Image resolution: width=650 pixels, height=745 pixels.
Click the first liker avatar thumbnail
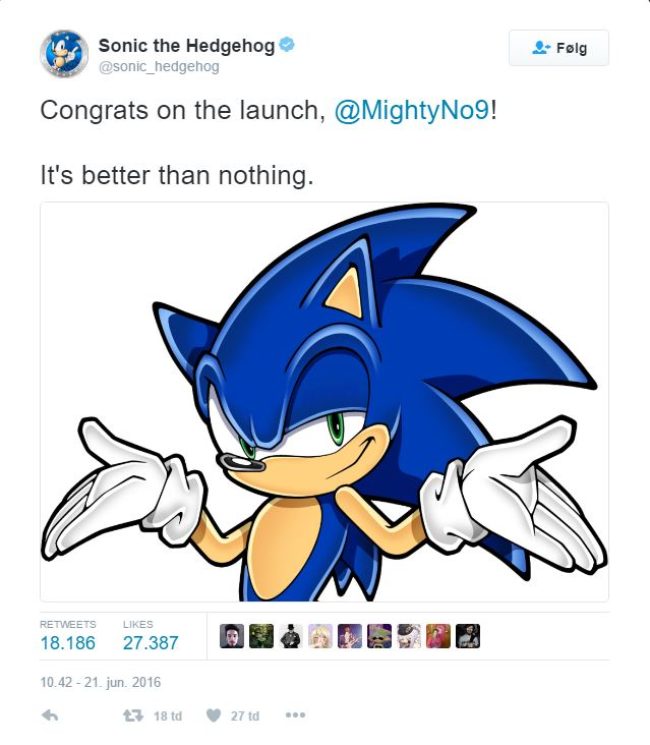pos(232,636)
